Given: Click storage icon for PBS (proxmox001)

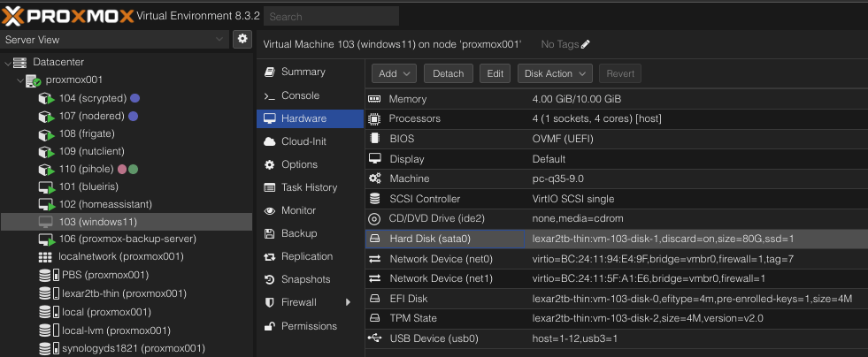Looking at the screenshot, I should point(49,275).
